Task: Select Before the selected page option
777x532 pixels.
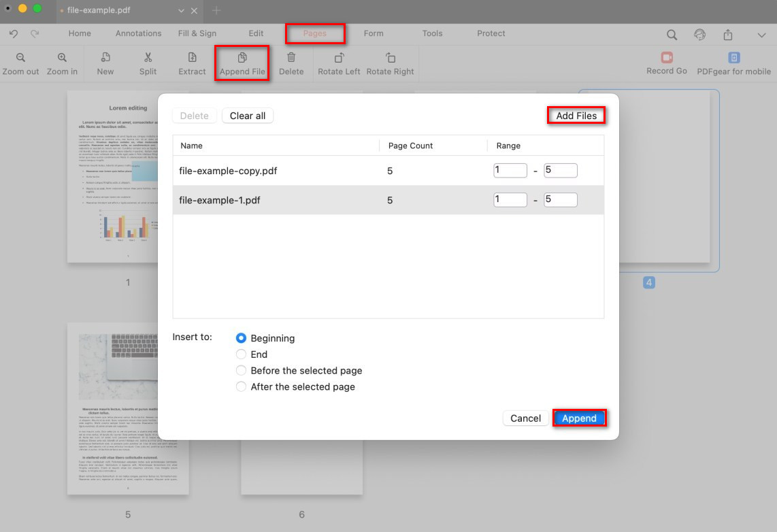Action: pyautogui.click(x=241, y=371)
